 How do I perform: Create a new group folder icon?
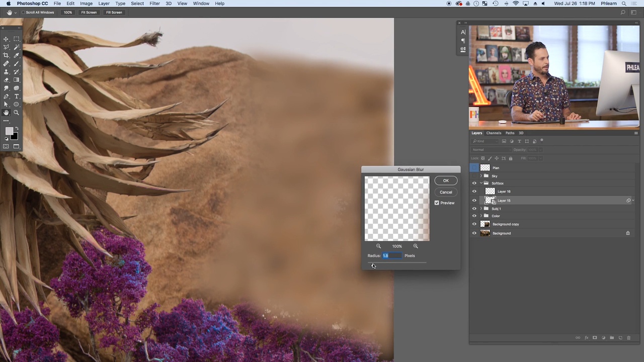tap(612, 338)
